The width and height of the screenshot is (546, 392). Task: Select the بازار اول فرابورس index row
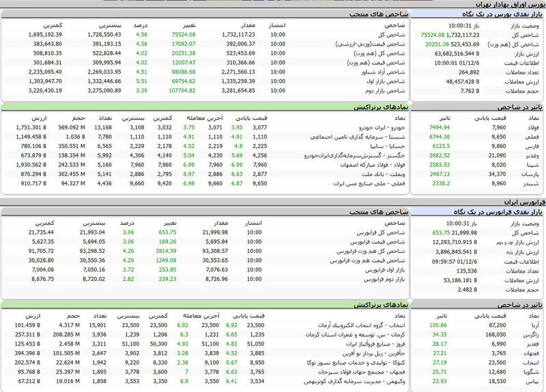coord(204,270)
